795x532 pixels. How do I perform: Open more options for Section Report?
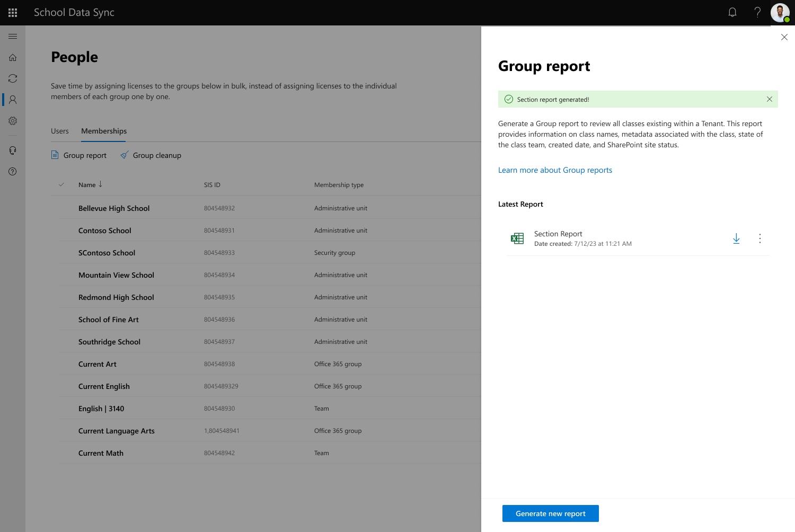coord(759,238)
